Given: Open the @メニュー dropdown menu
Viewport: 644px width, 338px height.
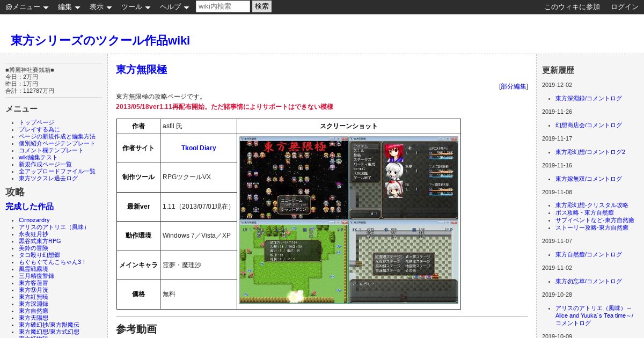Looking at the screenshot, I should tap(27, 7).
